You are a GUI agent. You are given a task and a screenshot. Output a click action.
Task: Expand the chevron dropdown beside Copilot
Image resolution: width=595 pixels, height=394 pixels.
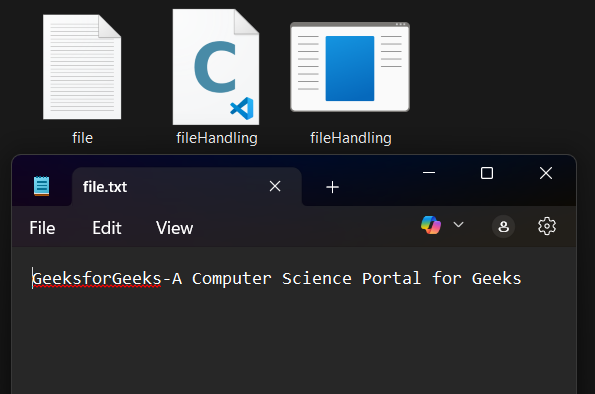(x=458, y=225)
